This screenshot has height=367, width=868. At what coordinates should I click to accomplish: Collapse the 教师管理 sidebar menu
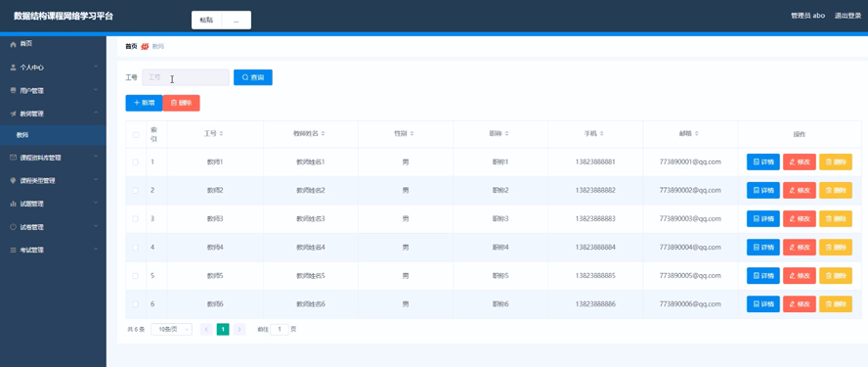(53, 114)
